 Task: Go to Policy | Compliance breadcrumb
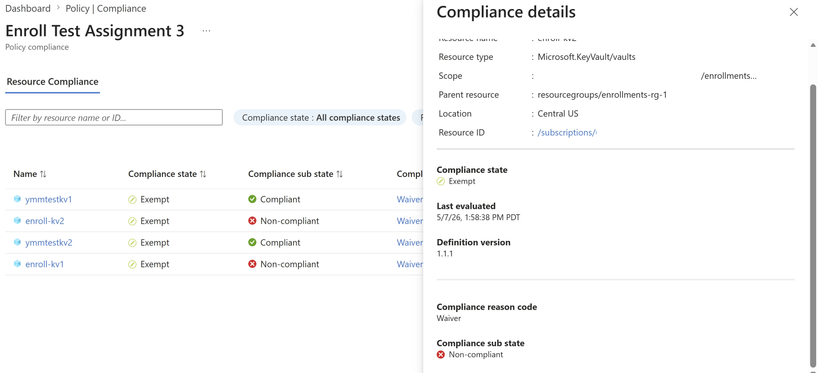[x=106, y=8]
